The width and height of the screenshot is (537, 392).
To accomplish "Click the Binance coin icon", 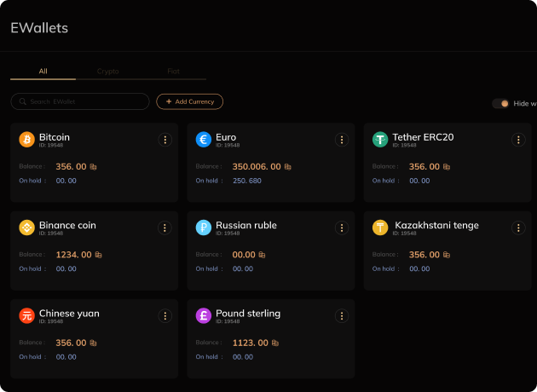I will (x=26, y=228).
